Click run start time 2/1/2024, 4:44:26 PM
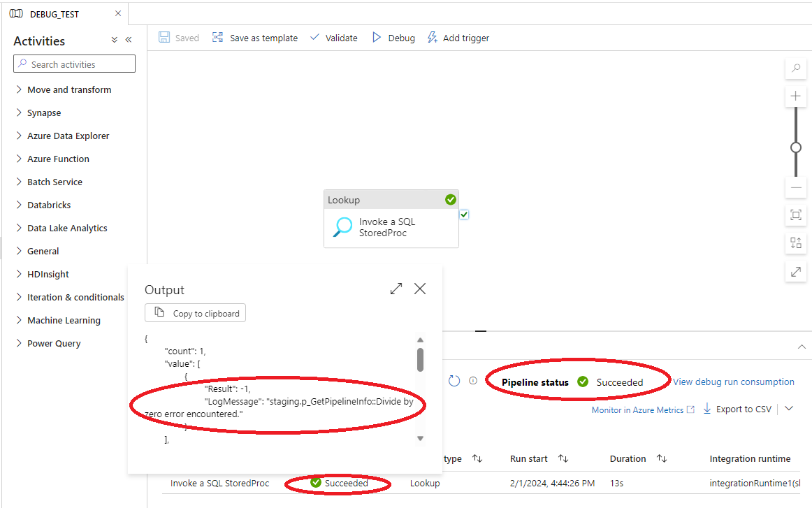 [x=552, y=483]
